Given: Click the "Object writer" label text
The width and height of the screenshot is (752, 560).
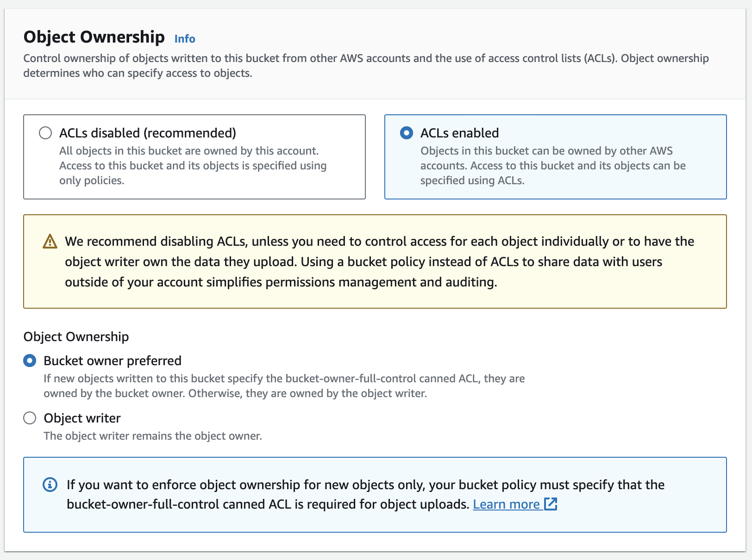Looking at the screenshot, I should [82, 418].
